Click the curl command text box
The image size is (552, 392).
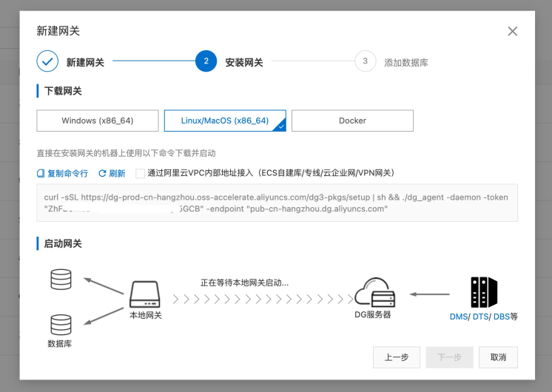point(277,203)
